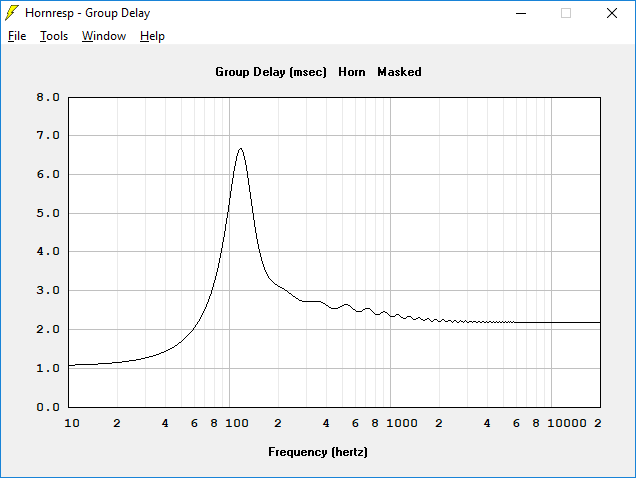Click the 'Hornresp - Group Delay' window title
Image resolution: width=636 pixels, height=478 pixels.
coord(88,13)
